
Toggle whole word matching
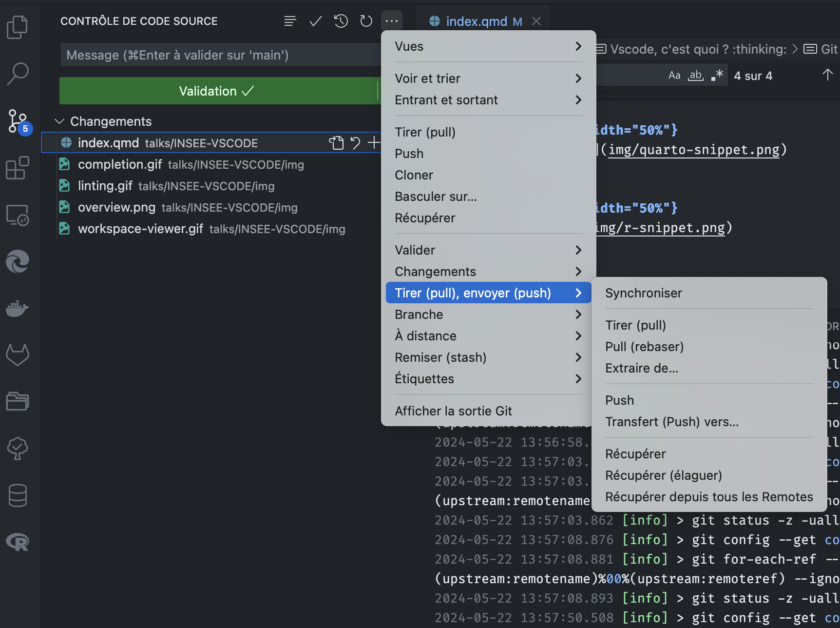click(x=696, y=75)
